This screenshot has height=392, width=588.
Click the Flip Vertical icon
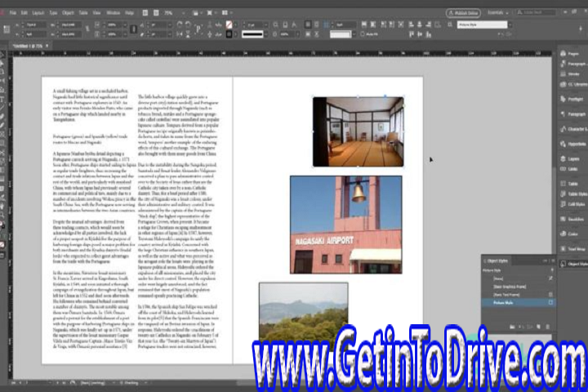click(x=188, y=34)
